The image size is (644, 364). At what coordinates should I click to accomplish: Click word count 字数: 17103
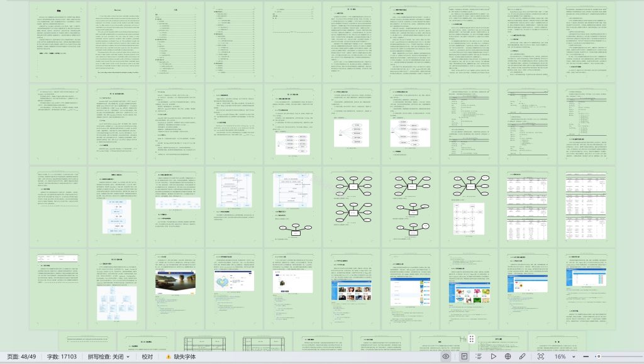[62, 356]
